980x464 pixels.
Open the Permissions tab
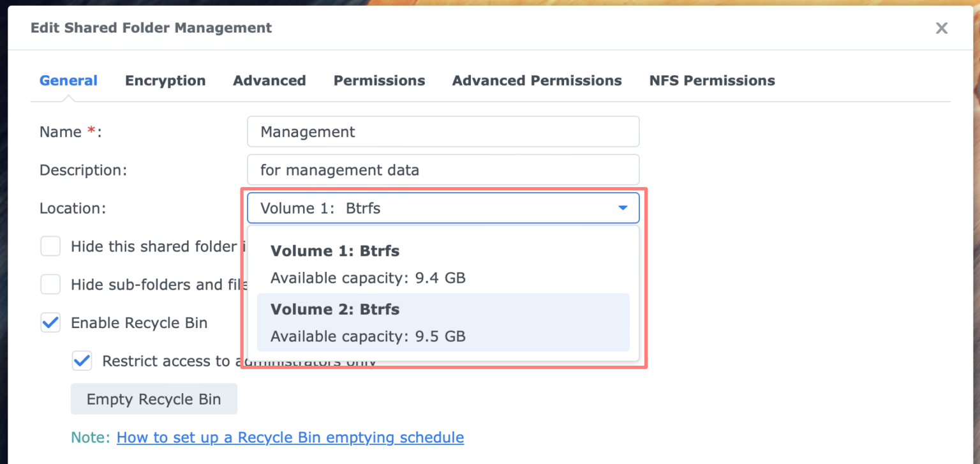point(379,80)
